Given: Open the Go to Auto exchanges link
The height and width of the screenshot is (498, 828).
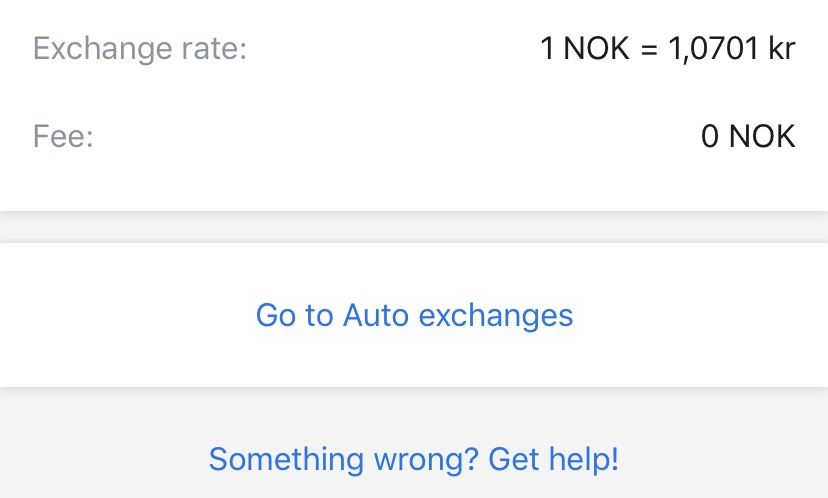Looking at the screenshot, I should pyautogui.click(x=414, y=315).
